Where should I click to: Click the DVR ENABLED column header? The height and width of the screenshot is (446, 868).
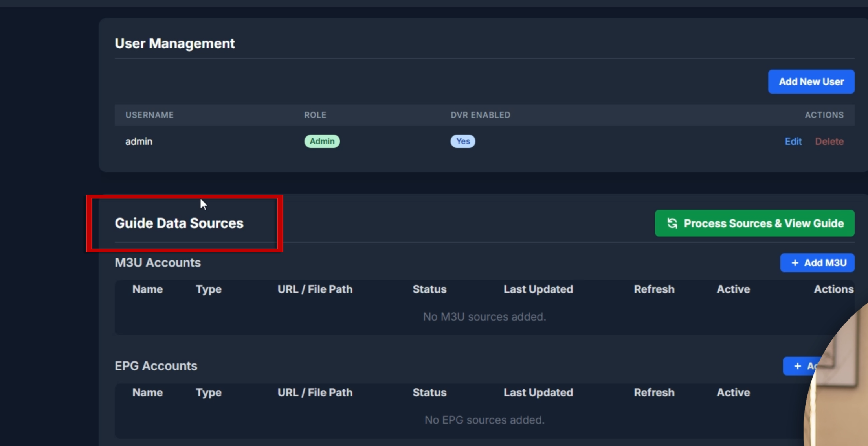pos(480,115)
